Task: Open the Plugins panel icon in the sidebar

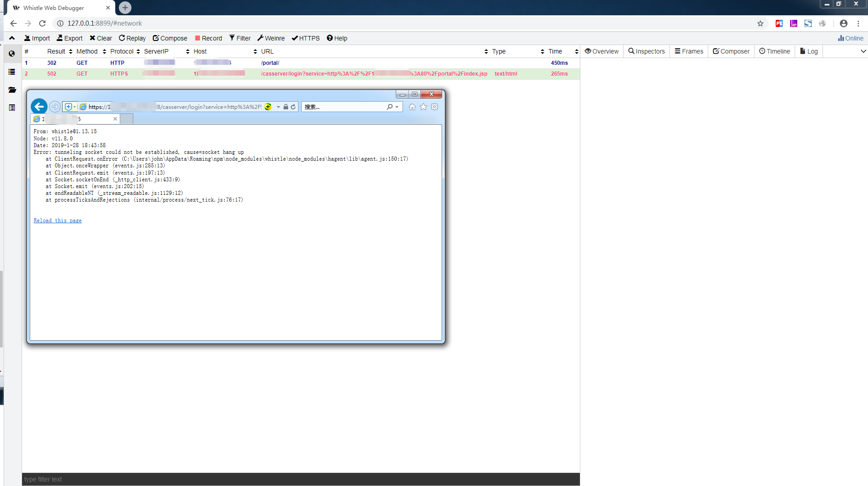Action: [12, 108]
